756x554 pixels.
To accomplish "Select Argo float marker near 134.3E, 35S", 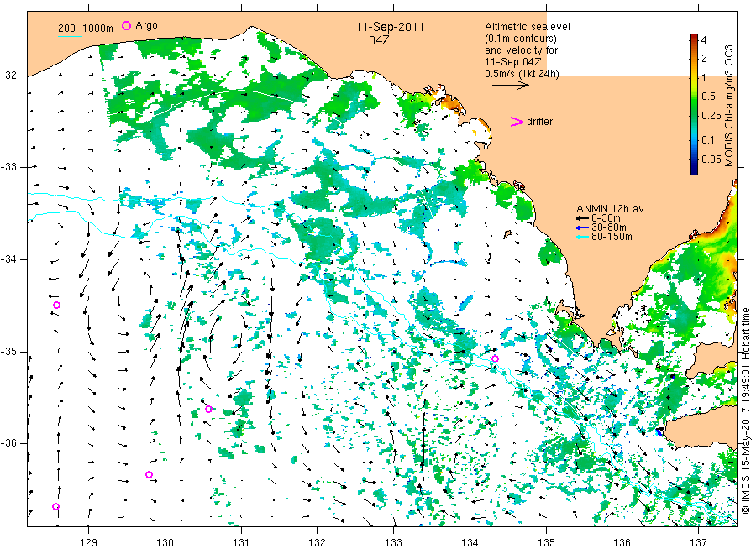I will (x=495, y=359).
